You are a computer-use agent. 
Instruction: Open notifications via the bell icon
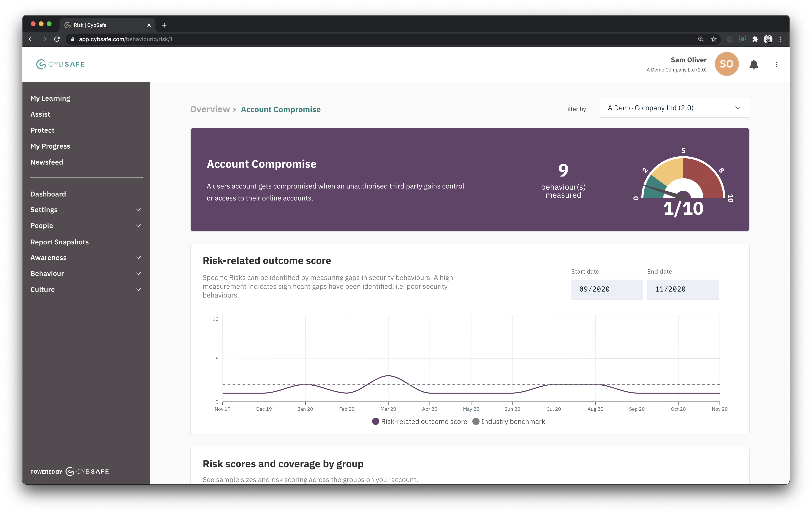754,64
